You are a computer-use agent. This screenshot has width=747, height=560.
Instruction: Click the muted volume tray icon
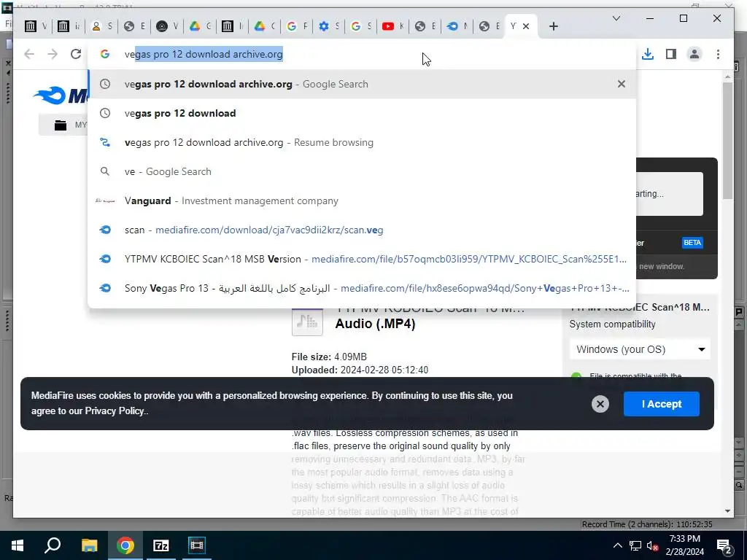coord(652,545)
